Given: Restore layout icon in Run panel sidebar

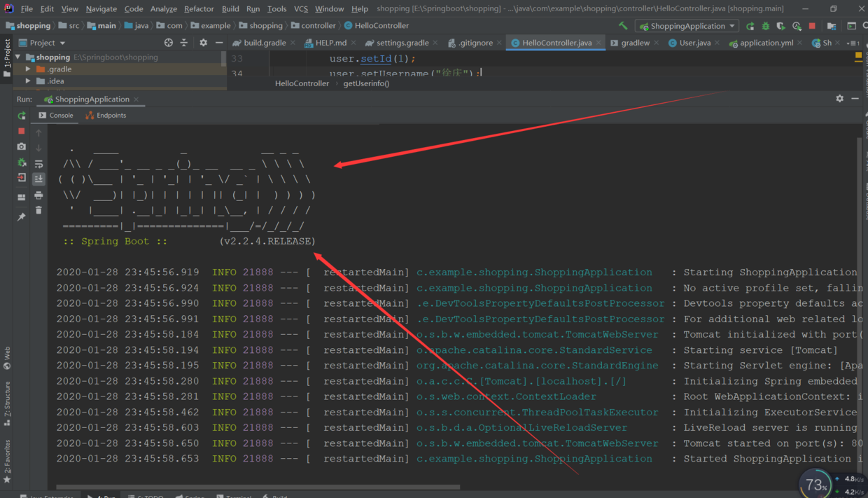Looking at the screenshot, I should click(22, 198).
